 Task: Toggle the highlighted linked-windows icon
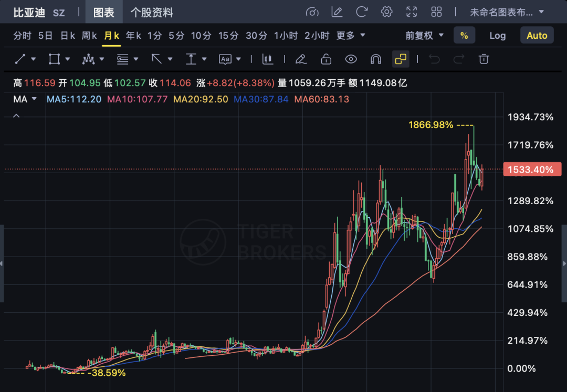[401, 59]
